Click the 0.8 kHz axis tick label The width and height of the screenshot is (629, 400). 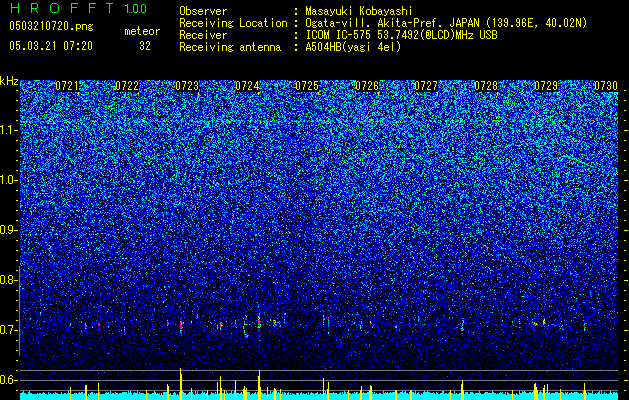tap(8, 280)
